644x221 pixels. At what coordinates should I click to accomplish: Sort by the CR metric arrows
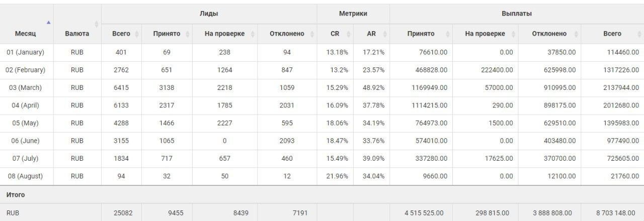348,34
